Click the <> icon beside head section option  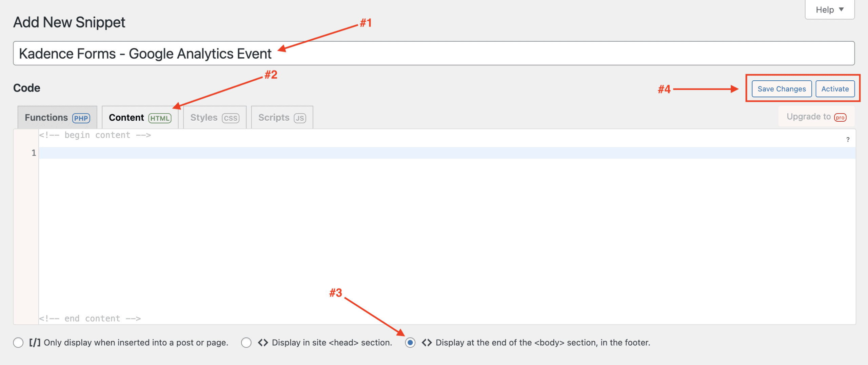[x=263, y=342]
